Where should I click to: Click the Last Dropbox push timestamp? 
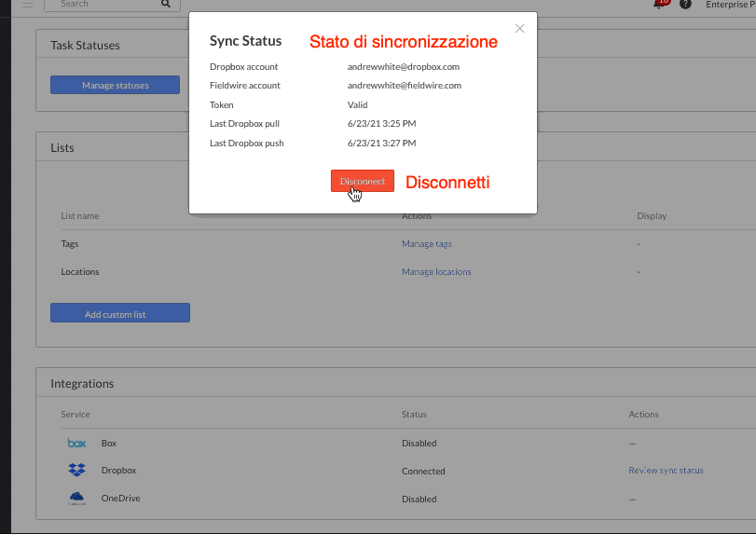pyautogui.click(x=381, y=144)
